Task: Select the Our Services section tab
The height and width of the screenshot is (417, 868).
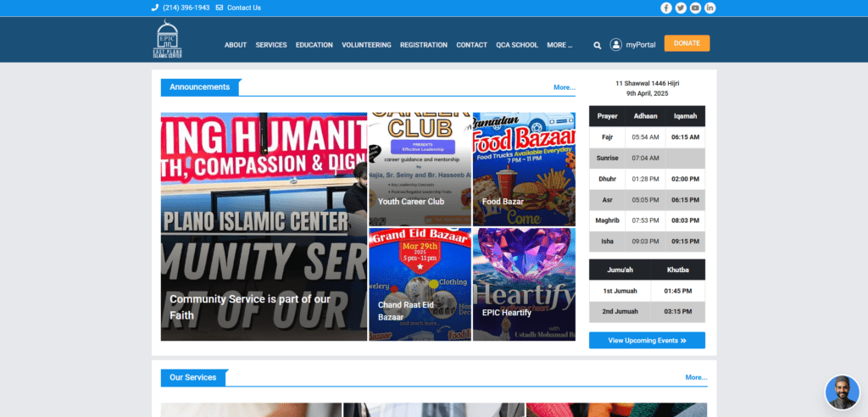Action: 193,378
